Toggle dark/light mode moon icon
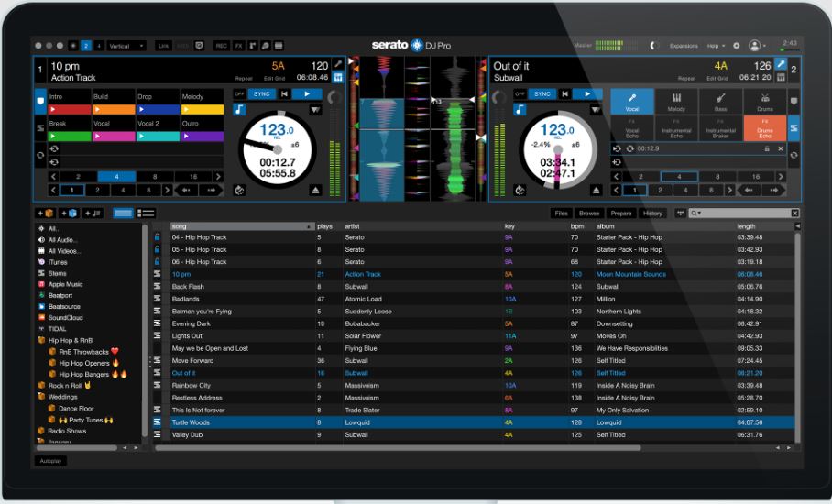Viewport: 832px width, 504px height. point(653,46)
